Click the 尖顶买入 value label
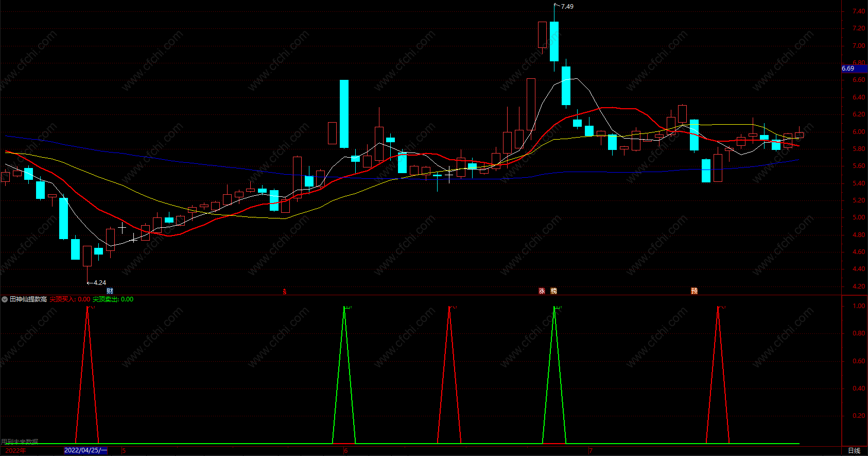868x456 pixels. click(x=70, y=299)
